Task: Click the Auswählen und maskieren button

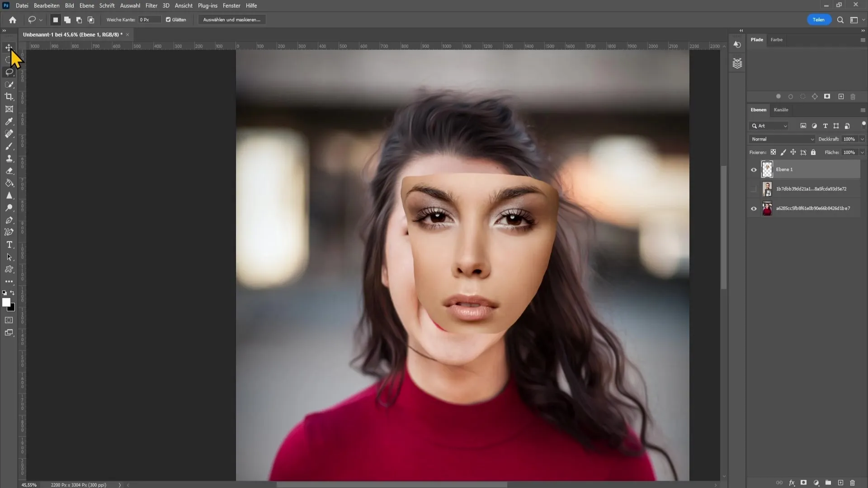Action: pyautogui.click(x=231, y=20)
